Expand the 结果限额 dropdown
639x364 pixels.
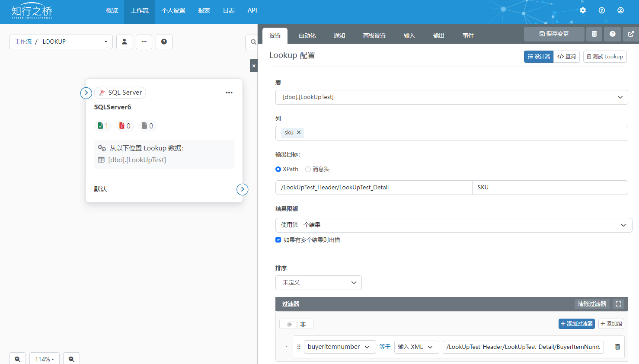click(x=454, y=225)
